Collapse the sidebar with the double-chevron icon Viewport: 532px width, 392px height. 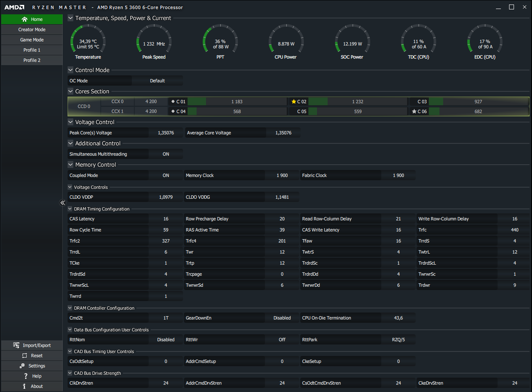[x=63, y=203]
